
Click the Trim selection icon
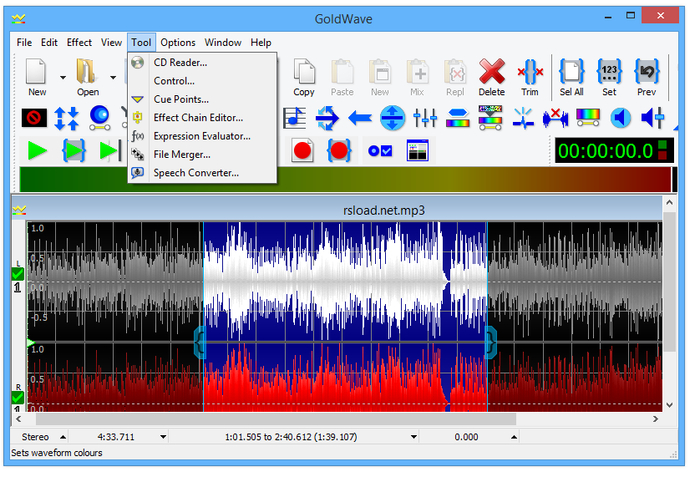[530, 77]
